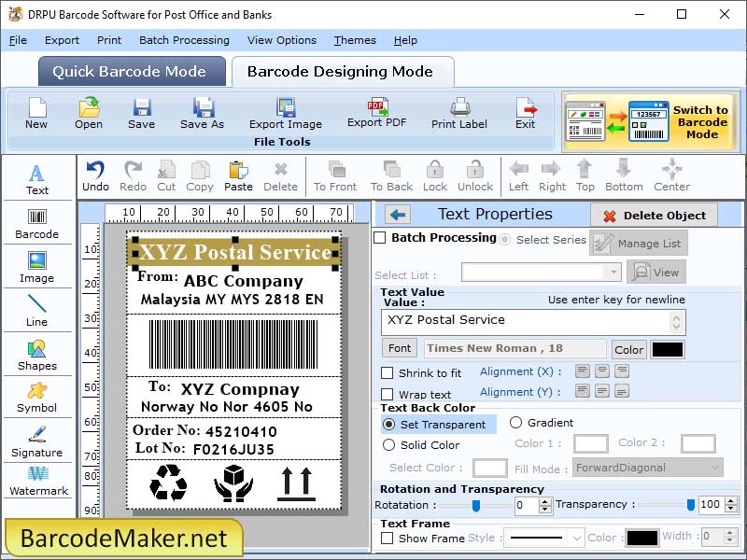Viewport: 747px width, 560px height.
Task: Enable the Shrink to fit checkbox
Action: pyautogui.click(x=389, y=372)
